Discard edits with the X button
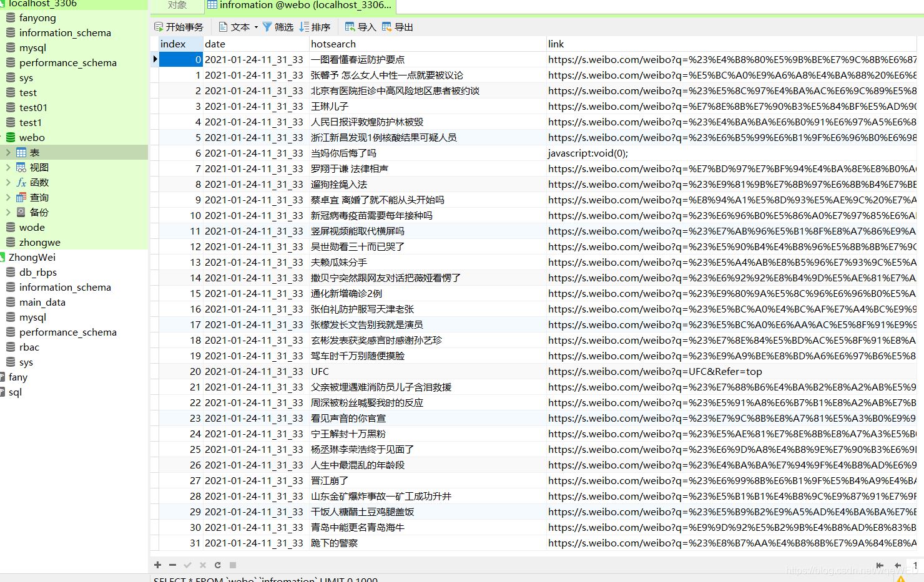This screenshot has height=582, width=924. [202, 565]
